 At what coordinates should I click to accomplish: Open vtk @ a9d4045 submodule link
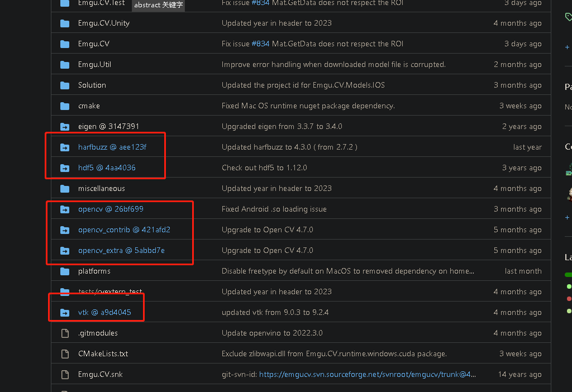point(104,313)
